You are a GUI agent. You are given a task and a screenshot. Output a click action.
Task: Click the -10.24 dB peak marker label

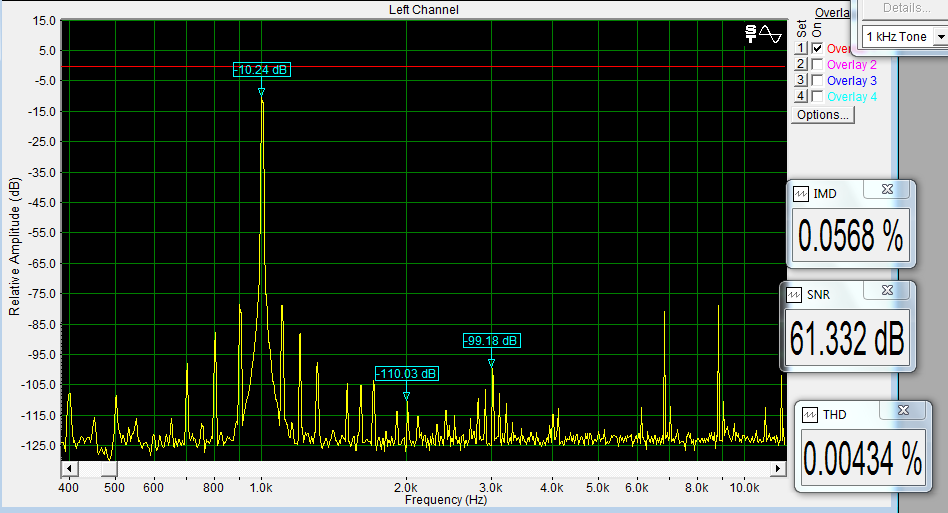[x=262, y=69]
